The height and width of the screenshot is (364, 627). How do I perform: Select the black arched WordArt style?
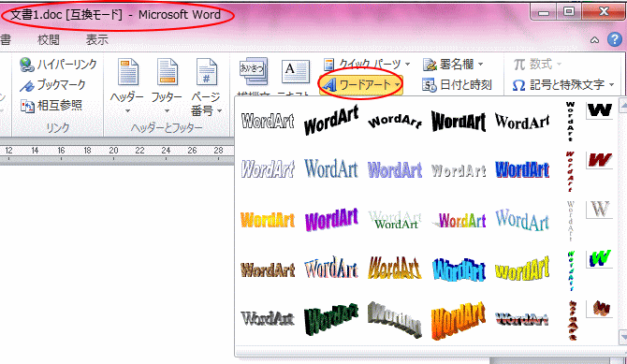click(395, 121)
